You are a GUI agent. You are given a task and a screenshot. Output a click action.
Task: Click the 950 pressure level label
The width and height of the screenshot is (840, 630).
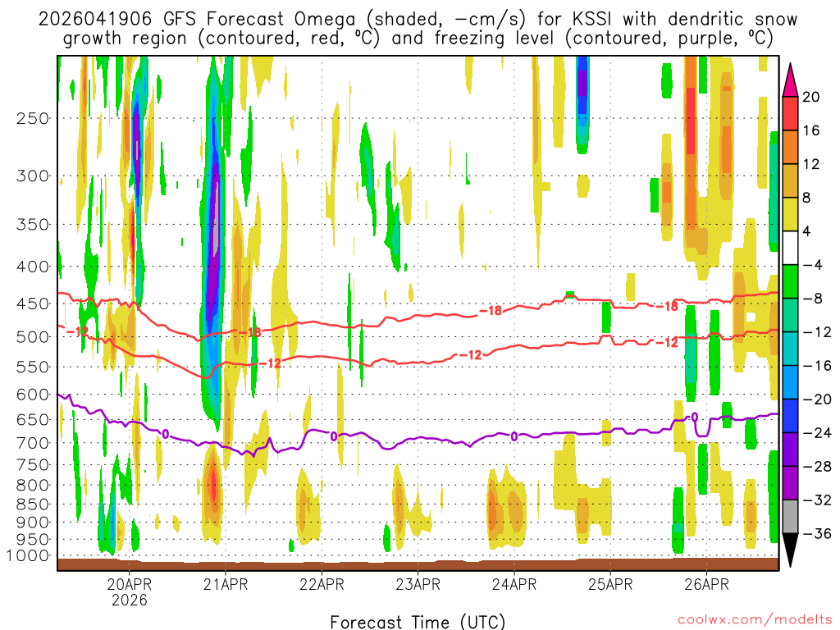tap(33, 540)
